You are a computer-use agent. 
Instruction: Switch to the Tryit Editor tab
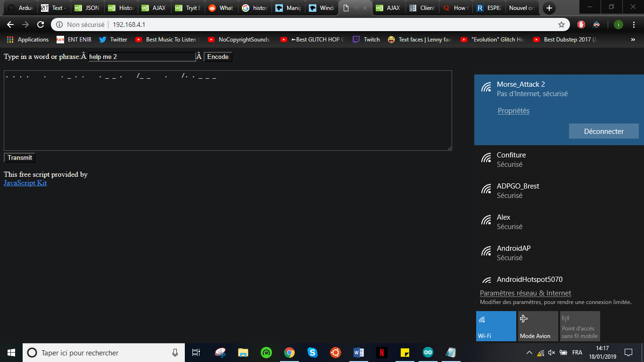pos(187,8)
